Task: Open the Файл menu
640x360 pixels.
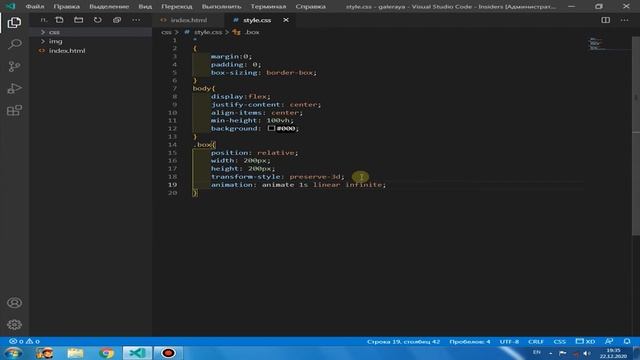Action: [x=35, y=6]
